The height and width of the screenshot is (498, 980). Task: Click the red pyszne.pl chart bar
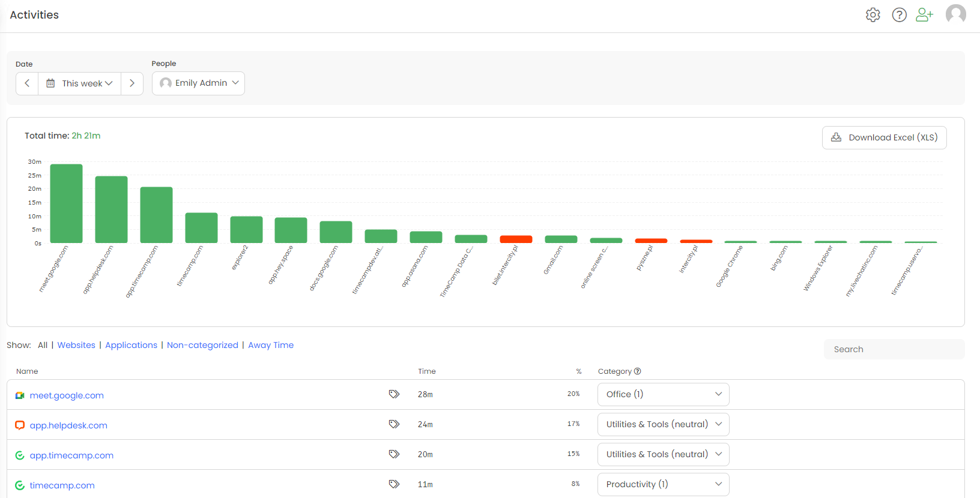pyautogui.click(x=651, y=241)
